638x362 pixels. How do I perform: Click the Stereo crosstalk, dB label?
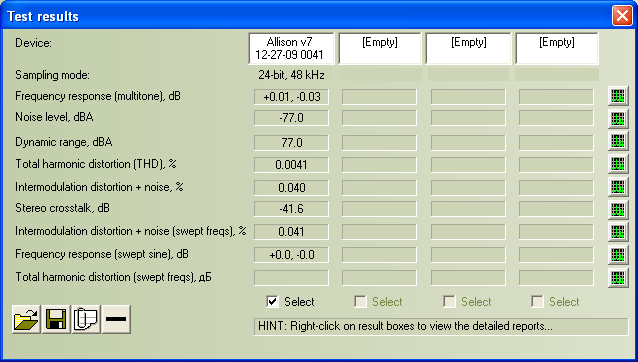(x=62, y=208)
